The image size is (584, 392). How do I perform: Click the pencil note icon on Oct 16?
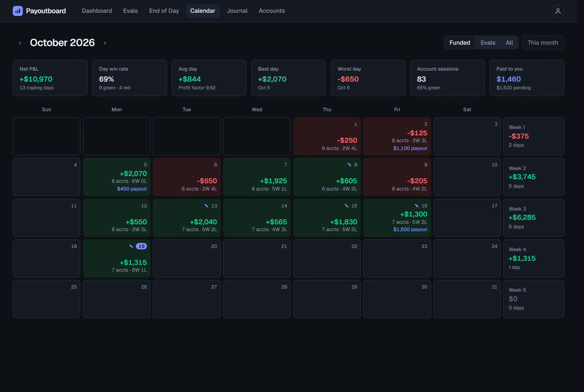[416, 206]
